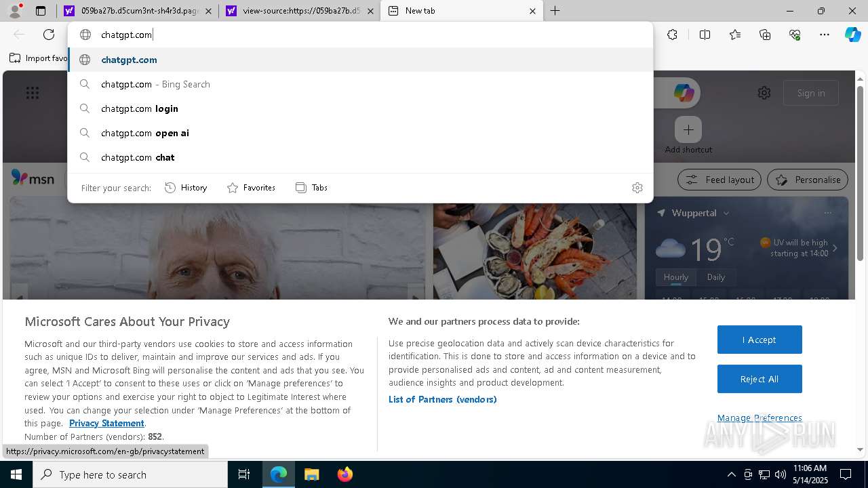The width and height of the screenshot is (868, 488).
Task: Open the Browser essentials heart icon
Action: [x=795, y=35]
